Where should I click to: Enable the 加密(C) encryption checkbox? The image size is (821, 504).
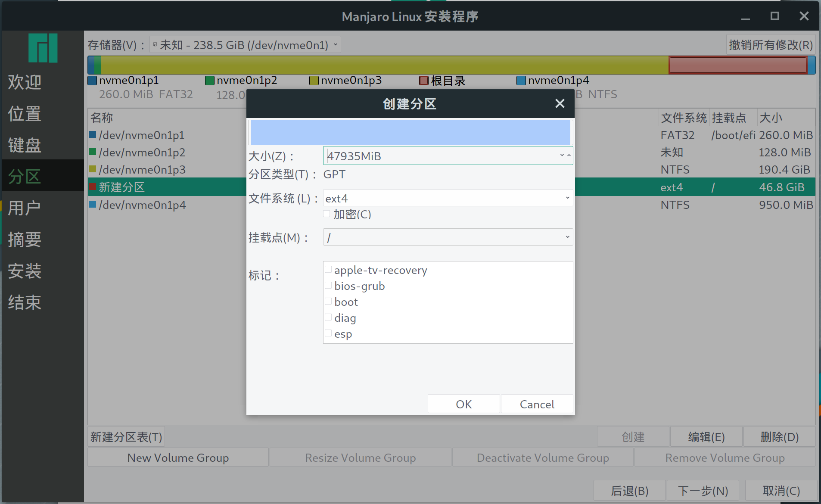326,214
